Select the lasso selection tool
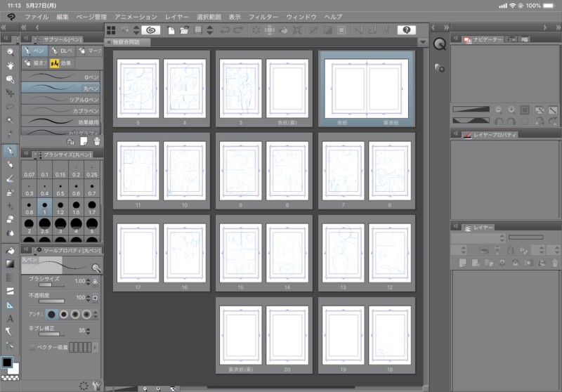The width and height of the screenshot is (562, 392). [10, 106]
